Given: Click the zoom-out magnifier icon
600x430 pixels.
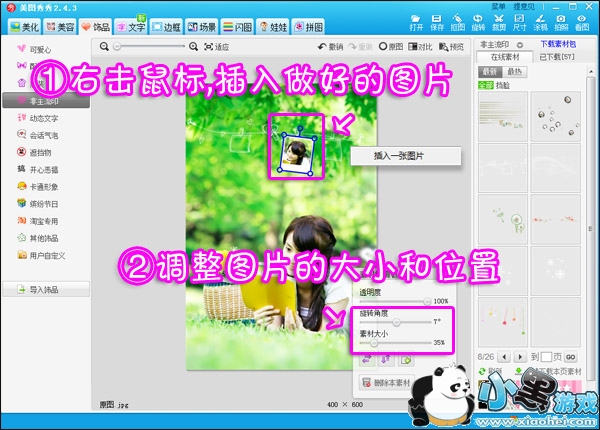Looking at the screenshot, I should pyautogui.click(x=105, y=46).
